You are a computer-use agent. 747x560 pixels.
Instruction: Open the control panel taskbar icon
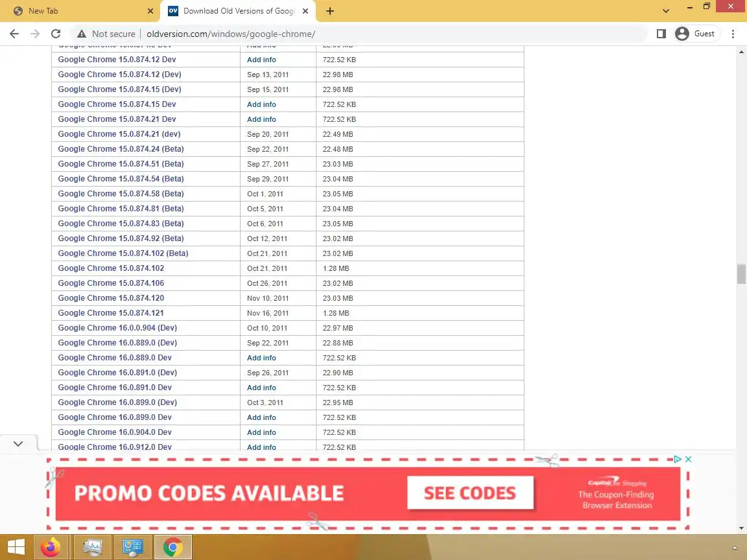[x=132, y=547]
